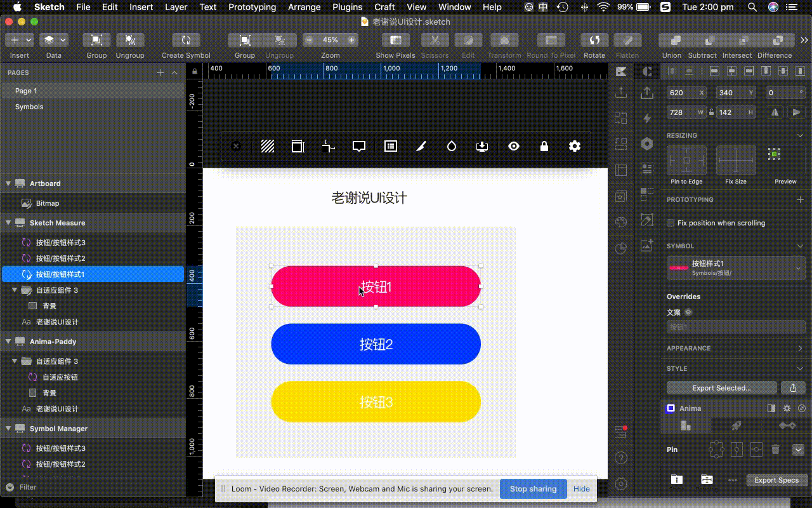
Task: Show the toolbar overflow arrows
Action: (x=804, y=40)
